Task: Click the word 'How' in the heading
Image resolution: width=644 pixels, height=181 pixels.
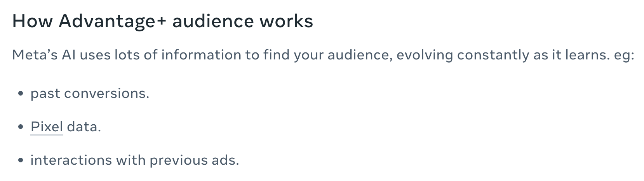Action: [33, 21]
